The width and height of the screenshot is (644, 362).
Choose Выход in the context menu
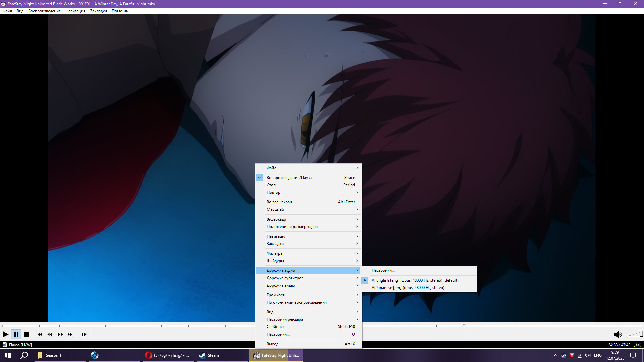point(309,344)
